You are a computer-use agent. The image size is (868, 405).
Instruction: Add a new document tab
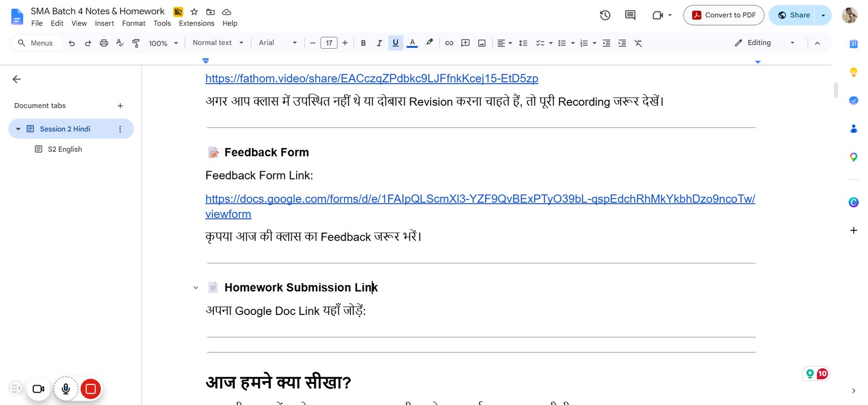pos(120,106)
